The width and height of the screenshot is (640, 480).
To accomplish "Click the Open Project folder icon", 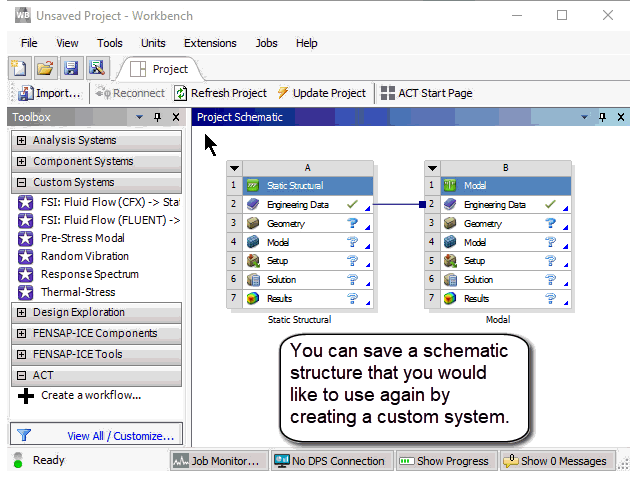I will pos(45,68).
